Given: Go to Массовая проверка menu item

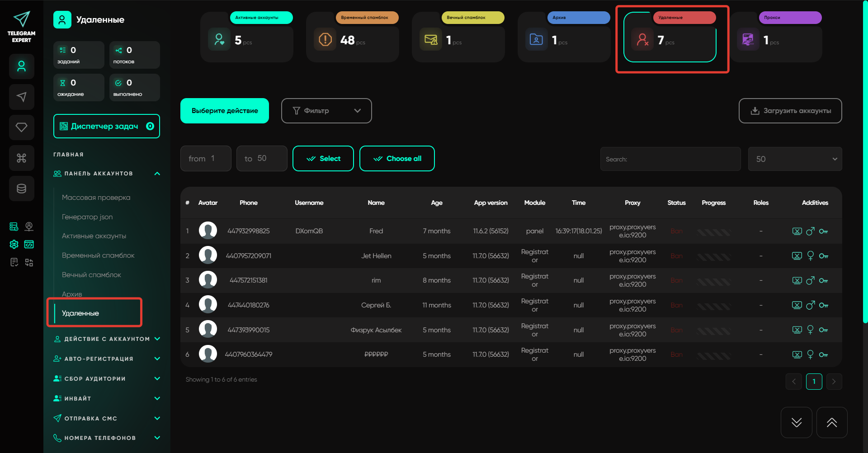Looking at the screenshot, I should pos(96,198).
